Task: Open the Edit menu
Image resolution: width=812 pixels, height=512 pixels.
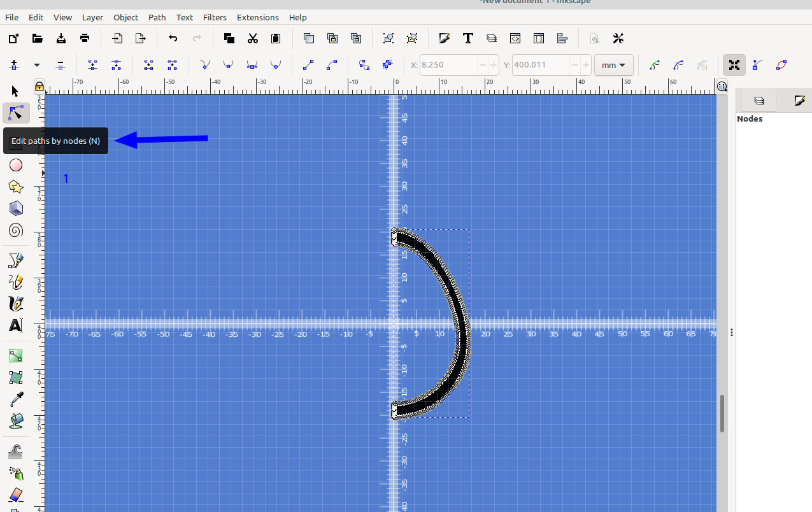Action: point(36,17)
